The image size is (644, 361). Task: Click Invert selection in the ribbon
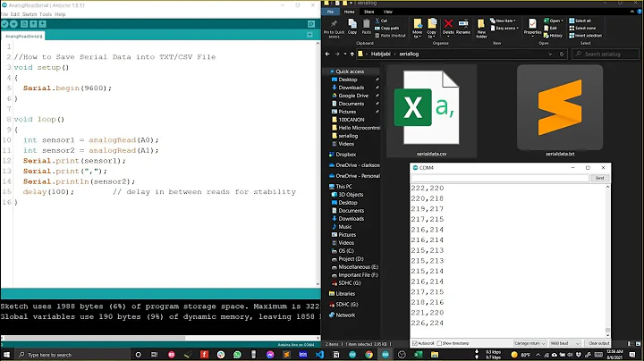tap(585, 36)
